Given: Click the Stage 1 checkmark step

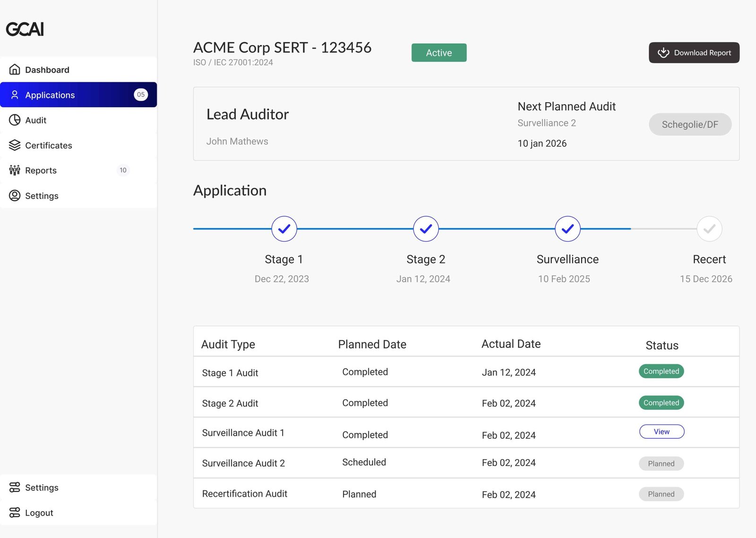Looking at the screenshot, I should 284,229.
